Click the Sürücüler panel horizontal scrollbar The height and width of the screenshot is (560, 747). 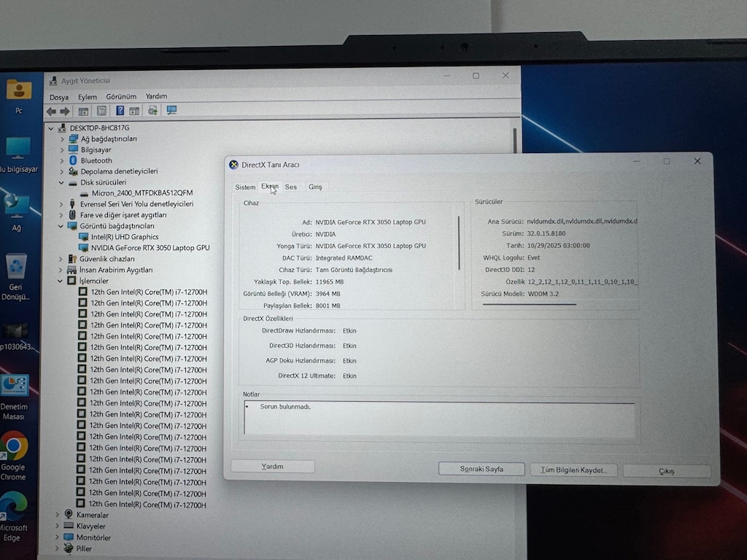pos(530,304)
